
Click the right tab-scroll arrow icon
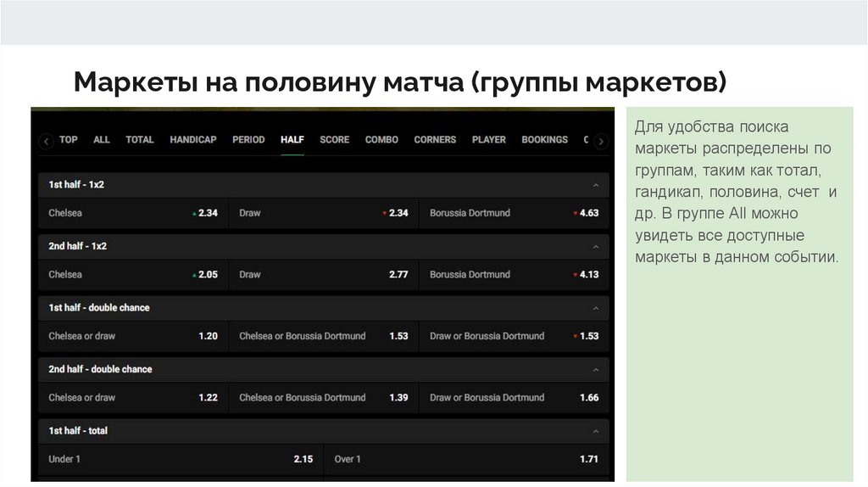click(601, 142)
